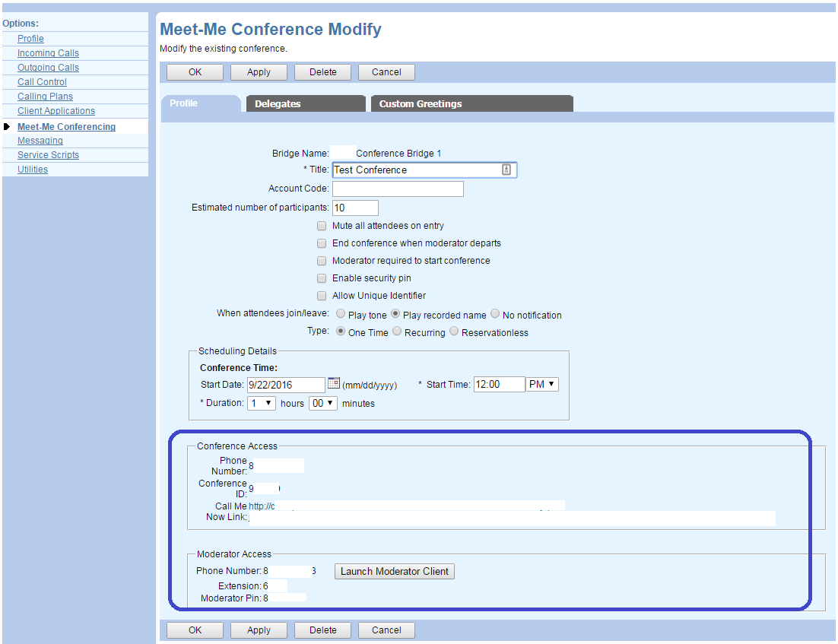Enable "Mute all attendees on entry"
Image resolution: width=838 pixels, height=644 pixels.
click(x=322, y=226)
